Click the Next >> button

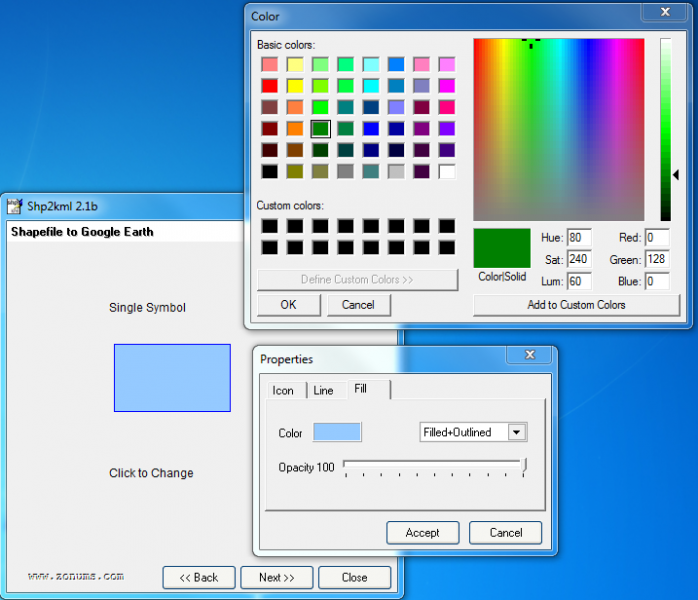(x=276, y=577)
